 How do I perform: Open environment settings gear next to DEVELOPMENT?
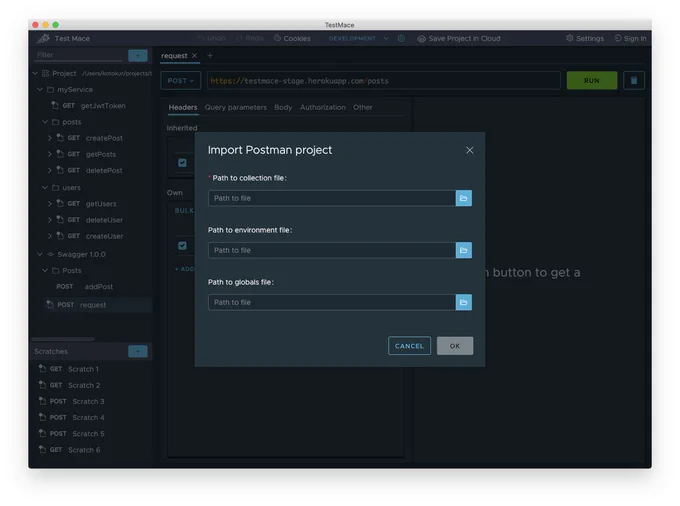401,38
